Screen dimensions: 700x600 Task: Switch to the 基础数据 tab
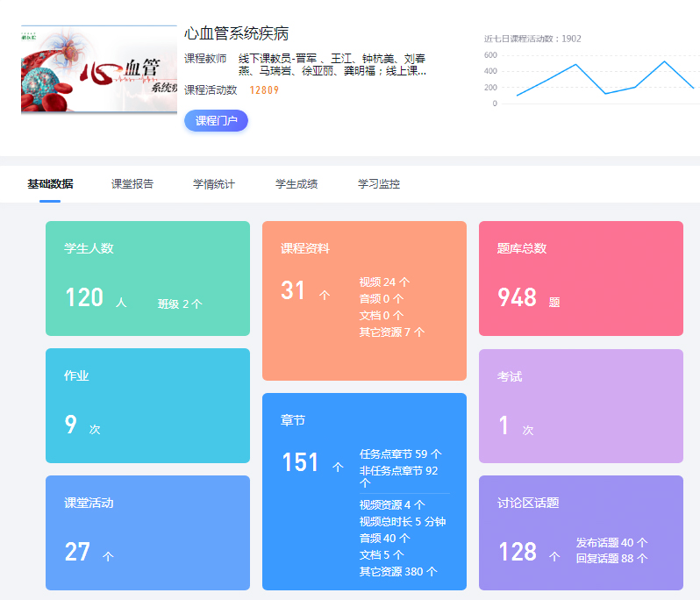50,184
